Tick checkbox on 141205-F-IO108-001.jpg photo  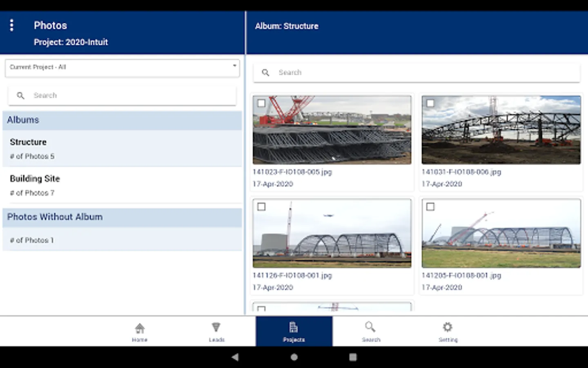[x=430, y=207]
